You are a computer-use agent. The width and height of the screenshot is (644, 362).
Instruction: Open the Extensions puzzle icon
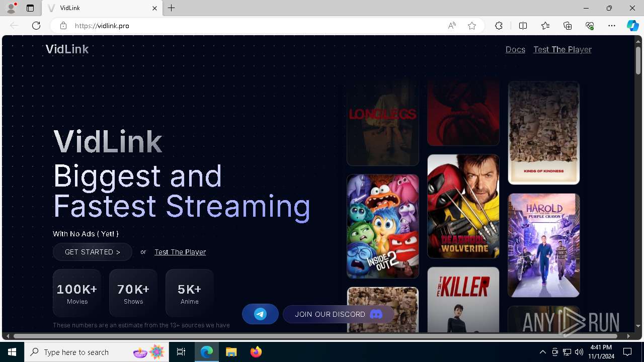(x=499, y=26)
